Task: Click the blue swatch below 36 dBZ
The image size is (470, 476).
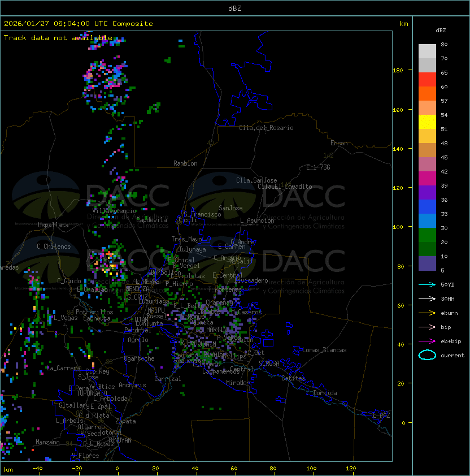Action: (x=427, y=207)
